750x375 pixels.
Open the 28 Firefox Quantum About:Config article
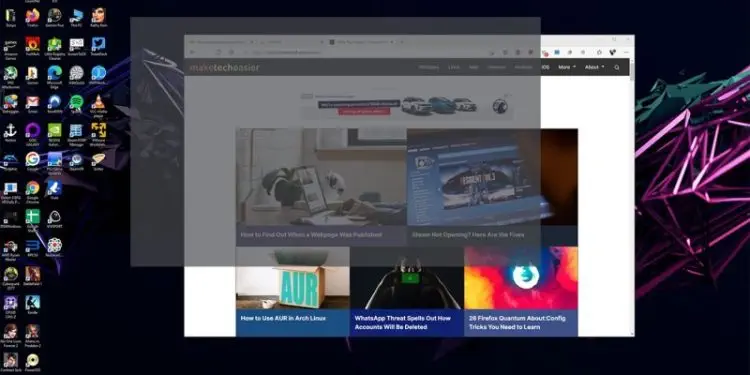point(517,322)
